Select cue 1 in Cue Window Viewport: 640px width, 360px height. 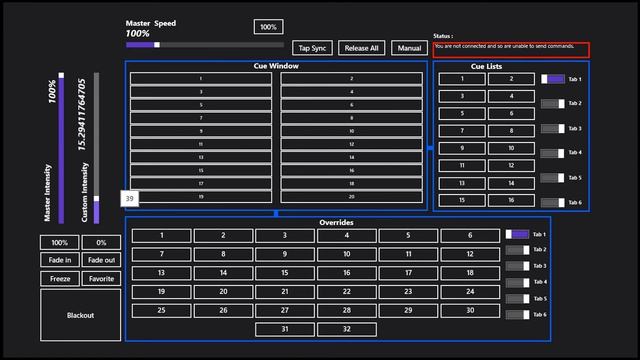201,78
